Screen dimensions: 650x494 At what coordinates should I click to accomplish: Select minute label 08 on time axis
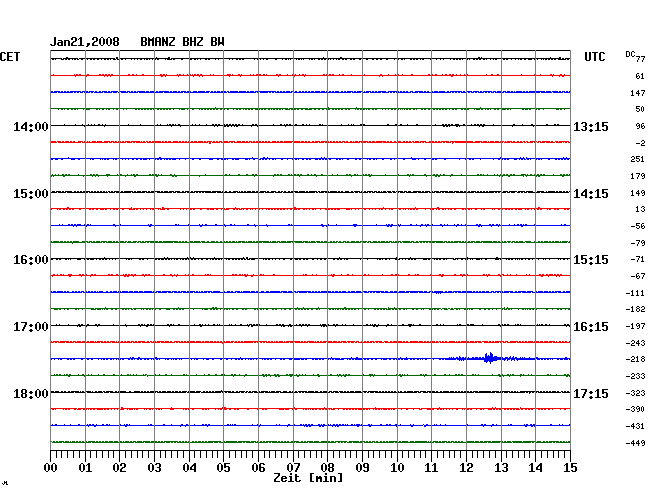click(x=327, y=468)
